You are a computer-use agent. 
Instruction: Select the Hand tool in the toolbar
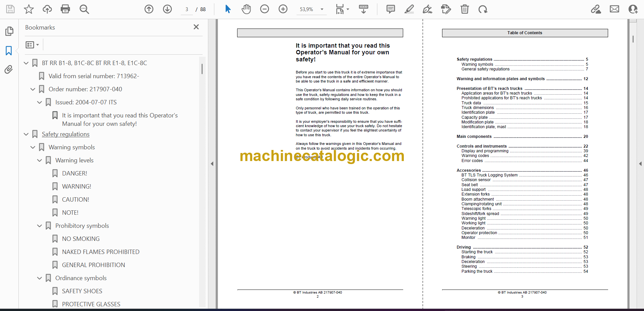[x=246, y=9]
